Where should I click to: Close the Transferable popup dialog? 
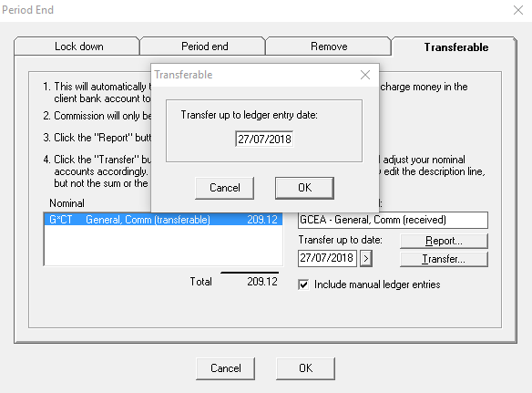coord(365,75)
